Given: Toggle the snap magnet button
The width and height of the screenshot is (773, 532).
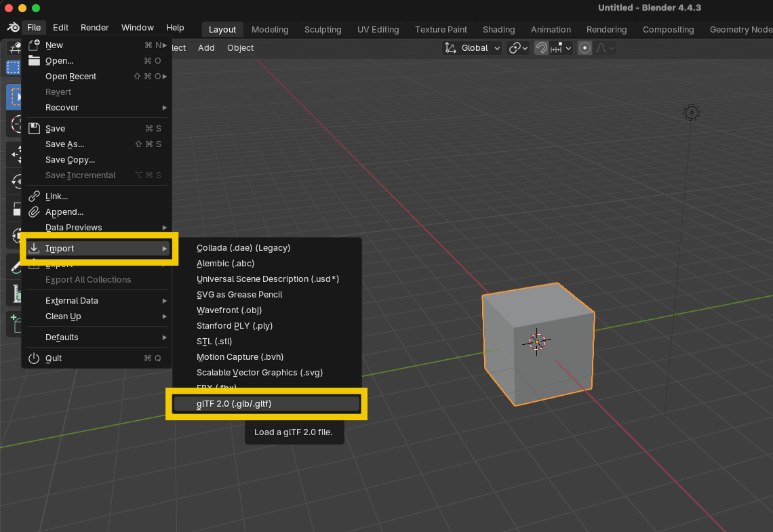Looking at the screenshot, I should (541, 48).
